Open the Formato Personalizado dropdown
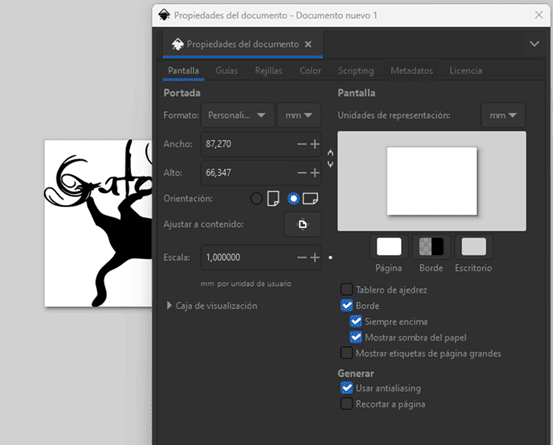Screen dimensions: 553x445 237,115
